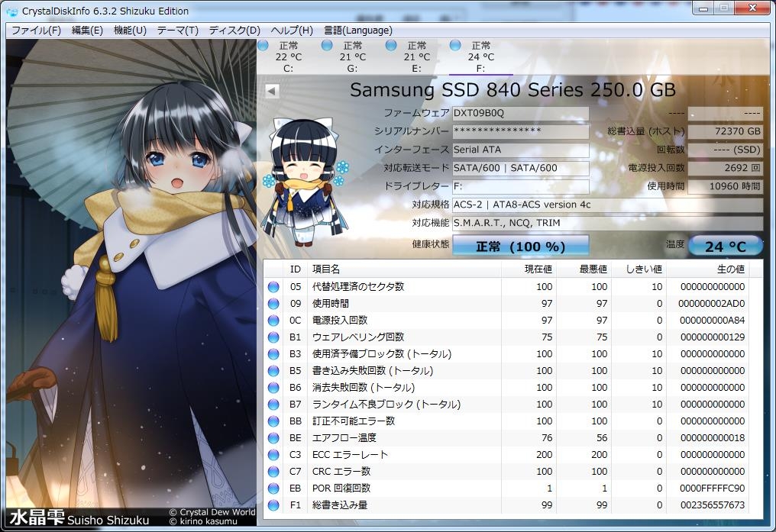The image size is (776, 532).
Task: Click the 項目名 column header
Action: [x=404, y=269]
